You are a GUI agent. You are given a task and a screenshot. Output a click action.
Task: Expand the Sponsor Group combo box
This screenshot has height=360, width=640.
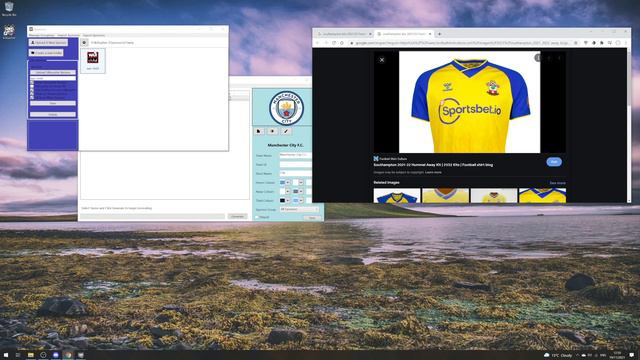[x=299, y=209]
